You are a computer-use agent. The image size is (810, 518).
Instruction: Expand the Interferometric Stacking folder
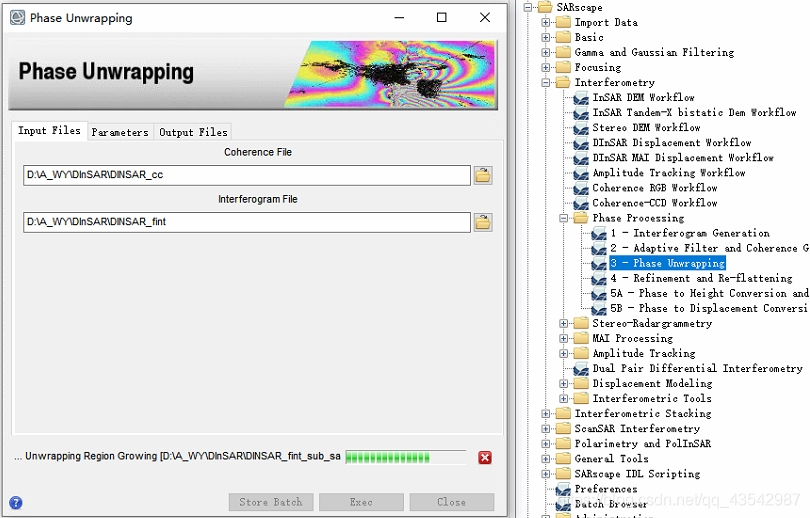[546, 414]
